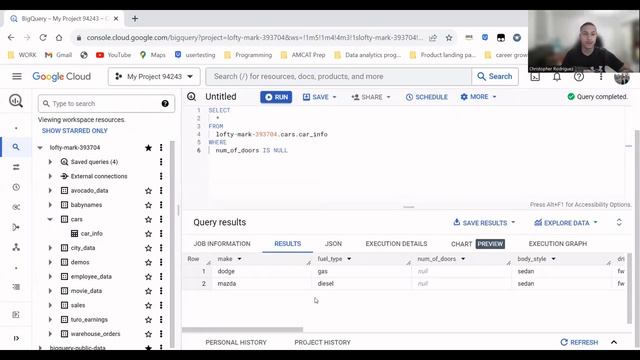Open BigQuery analysis icon in sidebar
This screenshot has height=360, width=640.
pyautogui.click(x=16, y=101)
